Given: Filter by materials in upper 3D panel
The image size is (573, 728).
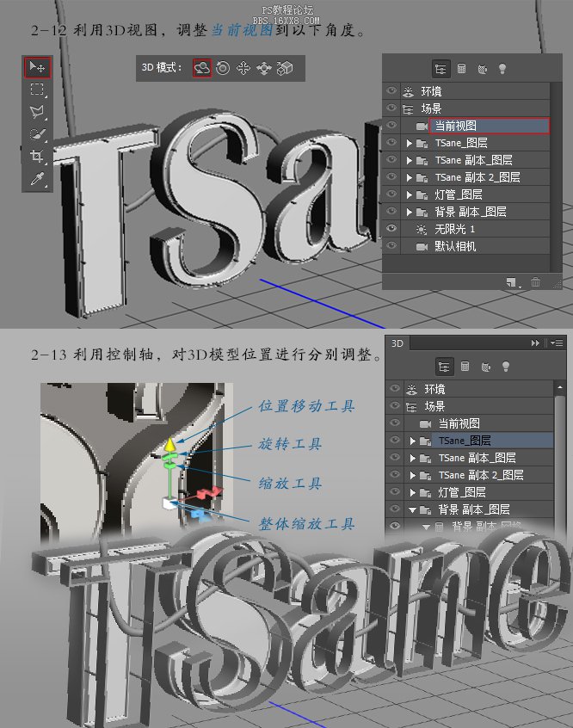Looking at the screenshot, I should [x=483, y=69].
